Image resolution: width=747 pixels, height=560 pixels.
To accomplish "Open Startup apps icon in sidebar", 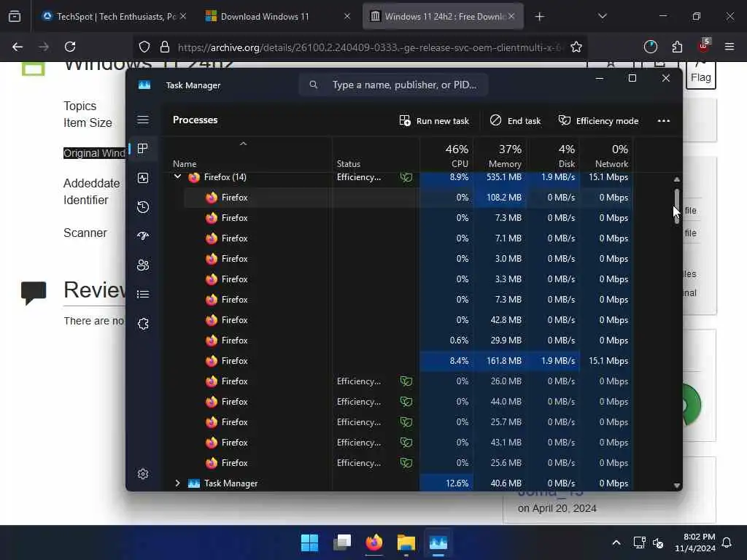I will point(143,236).
